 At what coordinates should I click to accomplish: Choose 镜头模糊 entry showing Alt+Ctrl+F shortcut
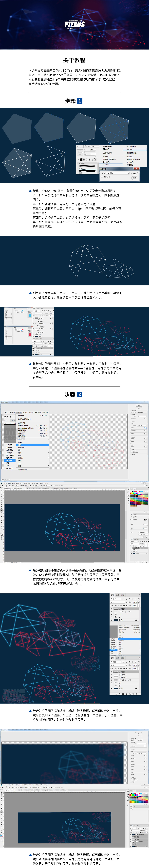point(33,416)
